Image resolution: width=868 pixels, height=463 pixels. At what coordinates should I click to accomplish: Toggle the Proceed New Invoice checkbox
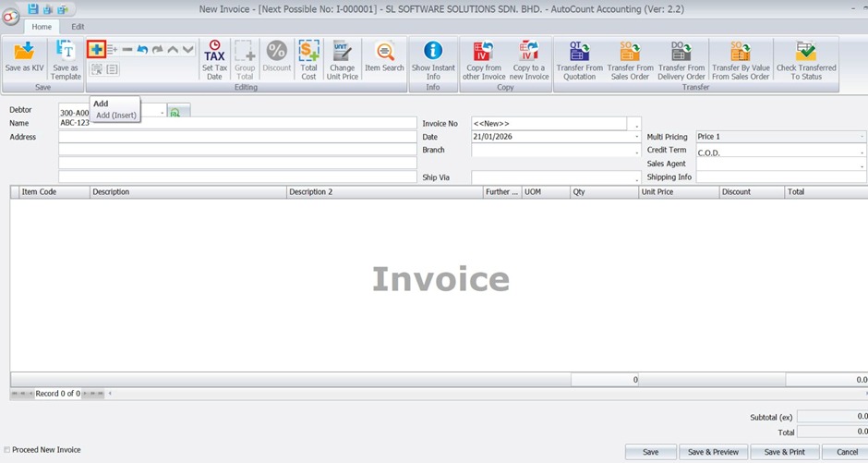6,450
